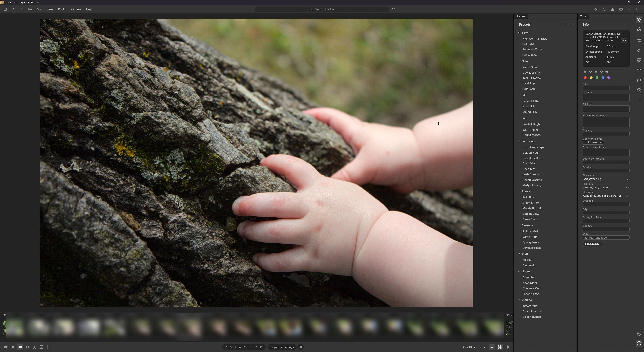Open the edit History clock icon
Viewport: 644px width, 352px height.
(x=639, y=90)
